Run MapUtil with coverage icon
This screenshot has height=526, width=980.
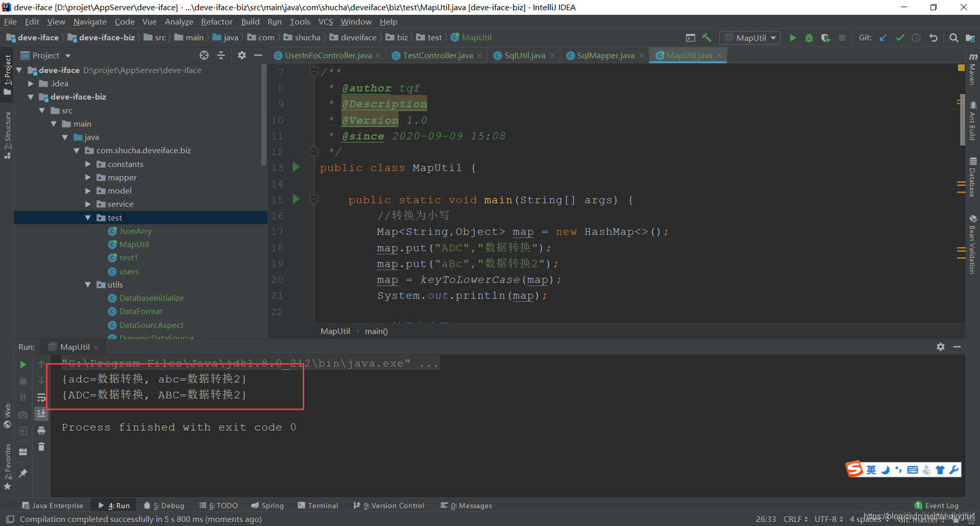(x=825, y=38)
